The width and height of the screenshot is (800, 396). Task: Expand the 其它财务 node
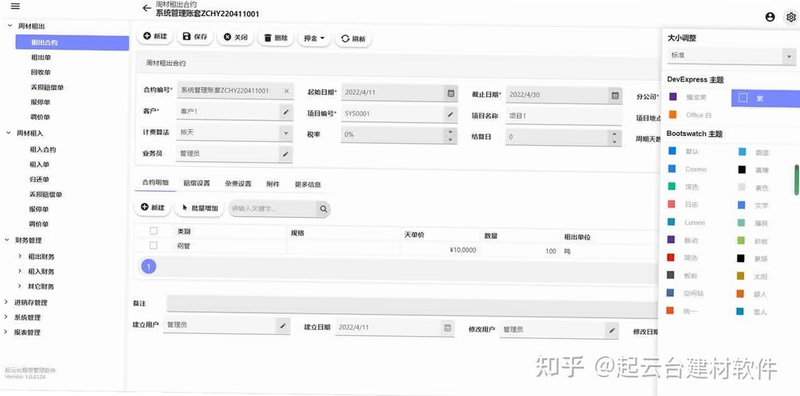point(20,286)
